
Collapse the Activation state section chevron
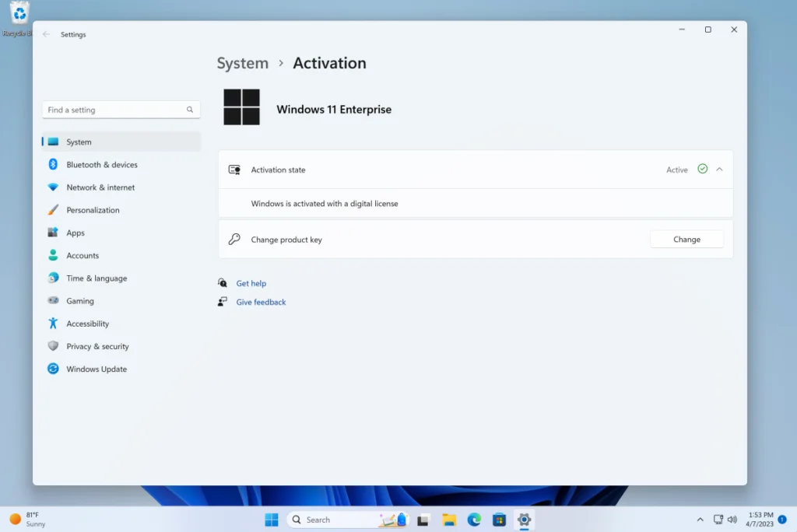tap(719, 170)
